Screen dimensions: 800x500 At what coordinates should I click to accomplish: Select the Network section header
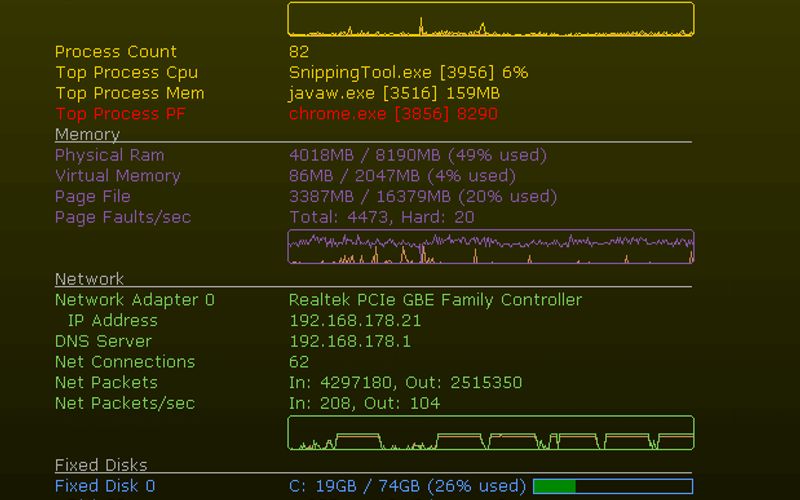coord(89,279)
